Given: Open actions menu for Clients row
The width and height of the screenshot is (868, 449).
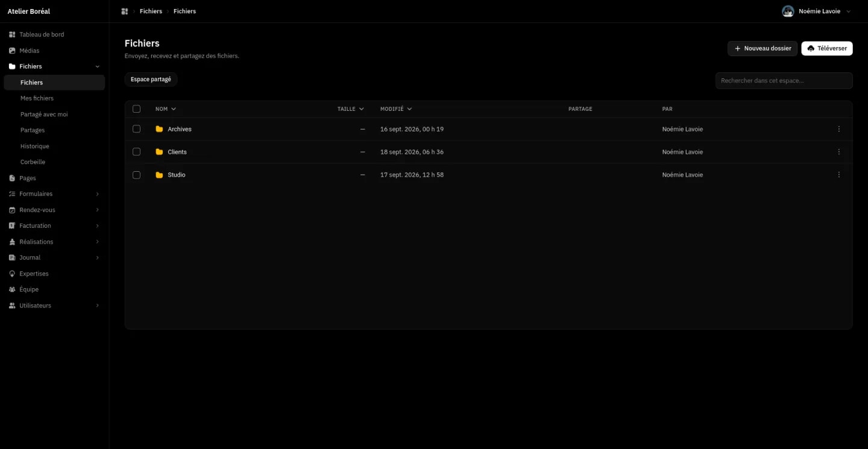Looking at the screenshot, I should pyautogui.click(x=839, y=152).
